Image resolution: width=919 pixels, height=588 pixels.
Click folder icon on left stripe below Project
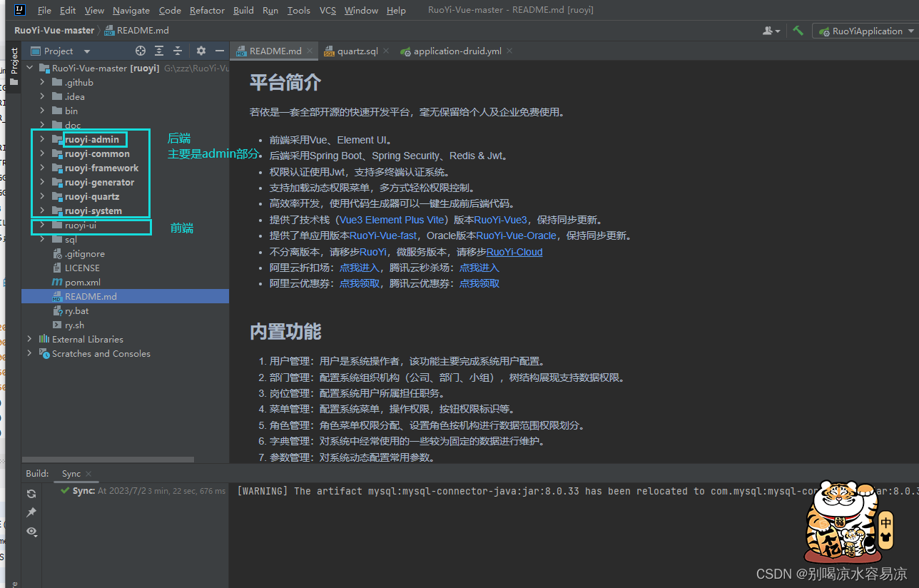pyautogui.click(x=13, y=81)
